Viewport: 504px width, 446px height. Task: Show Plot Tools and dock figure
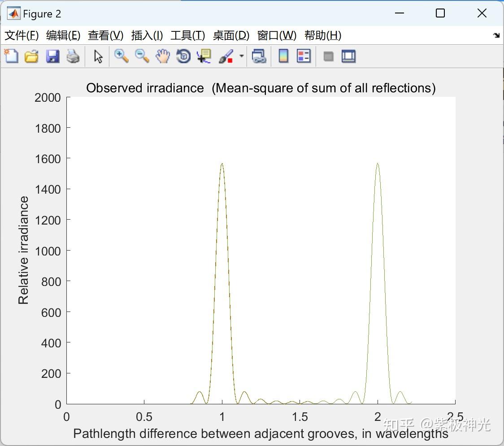[x=348, y=56]
